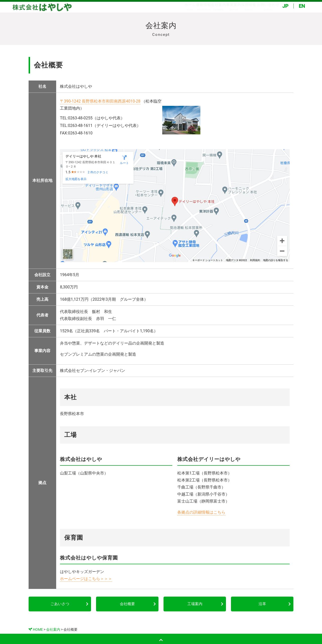Viewport: 322px width, 644px height.
Task: Click the 菊池運輸 松本営業所 marker
Action: tap(197, 233)
